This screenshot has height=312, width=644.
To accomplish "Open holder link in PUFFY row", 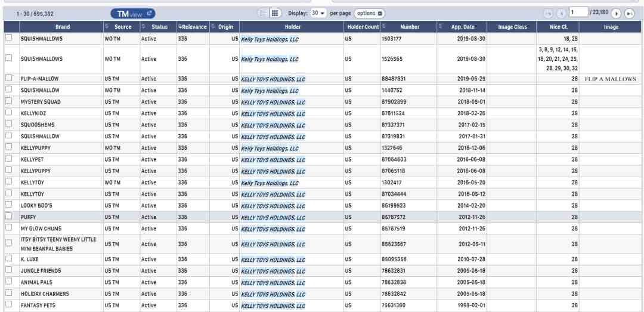I will tap(273, 217).
